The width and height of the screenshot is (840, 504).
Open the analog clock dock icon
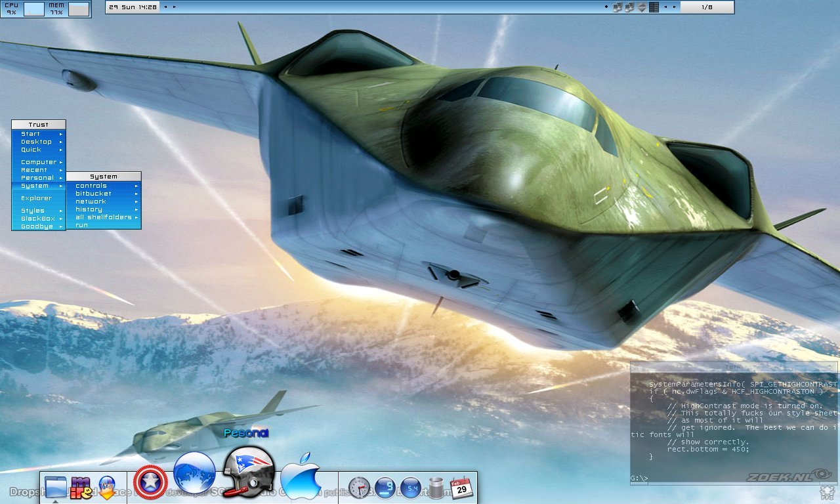[x=359, y=488]
